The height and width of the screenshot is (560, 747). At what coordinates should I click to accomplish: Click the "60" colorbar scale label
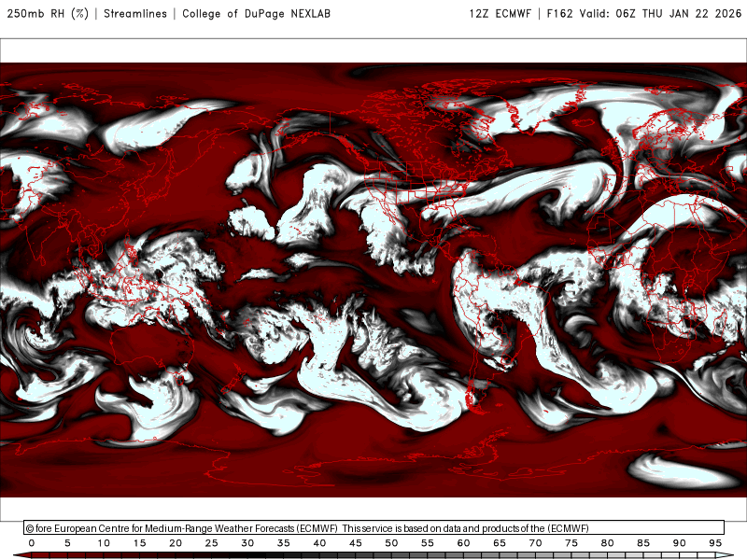pyautogui.click(x=463, y=543)
